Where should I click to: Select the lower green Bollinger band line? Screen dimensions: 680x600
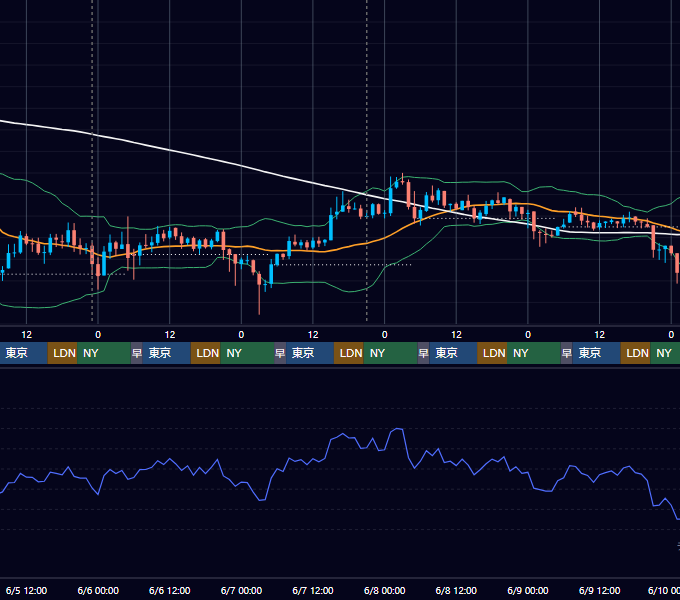pyautogui.click(x=304, y=283)
